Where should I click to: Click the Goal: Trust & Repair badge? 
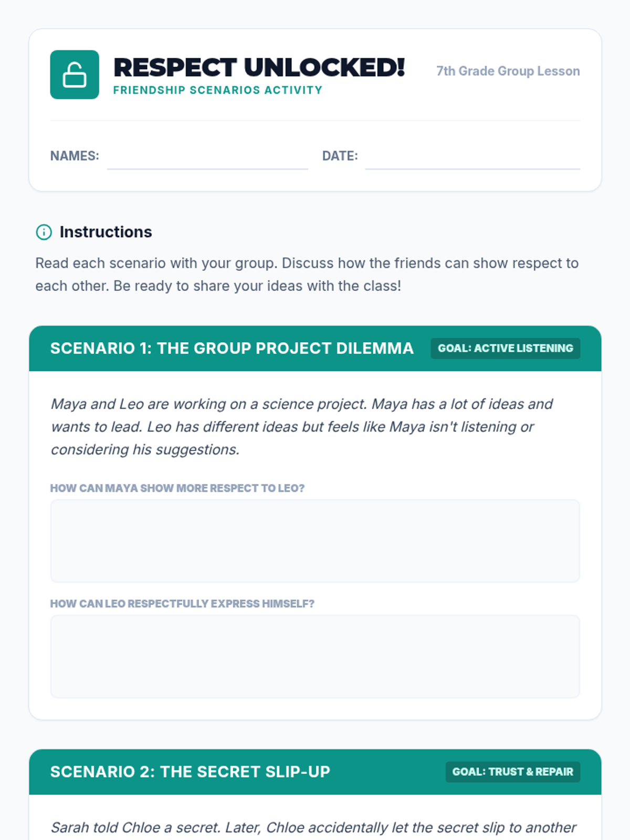coord(512,772)
